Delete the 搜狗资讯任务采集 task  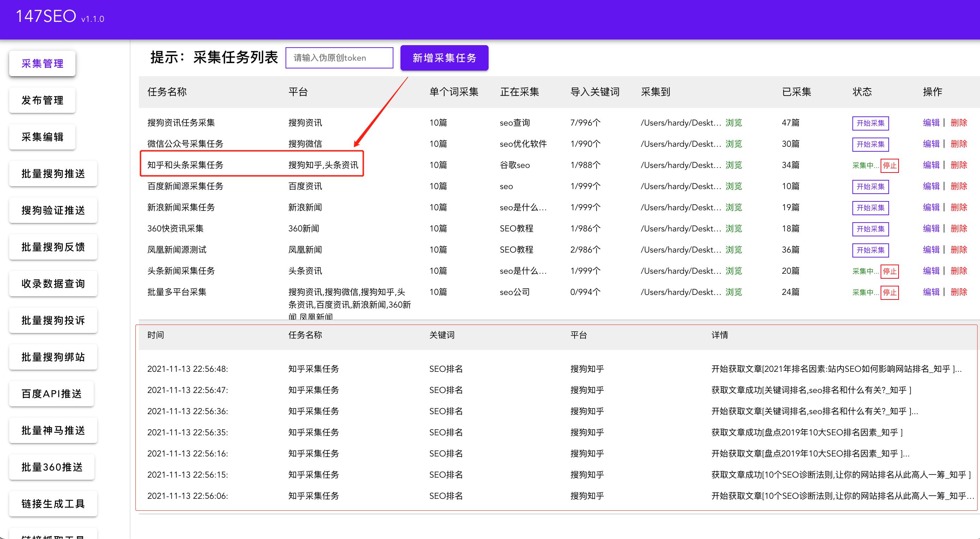[x=959, y=122]
